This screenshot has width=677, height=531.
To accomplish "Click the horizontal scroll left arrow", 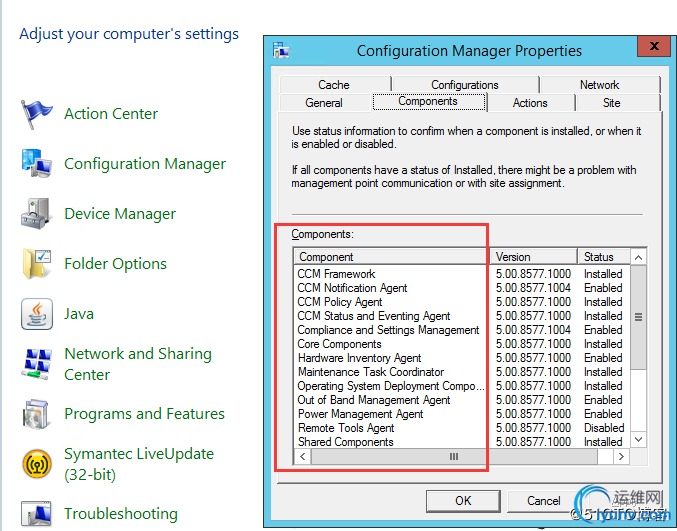I will coord(303,456).
